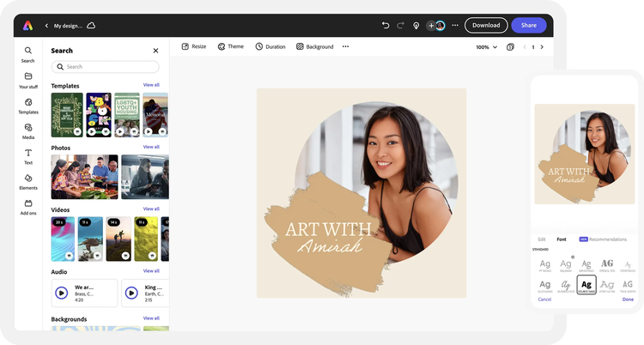Tap the design preview in phone mockup

pos(585,154)
